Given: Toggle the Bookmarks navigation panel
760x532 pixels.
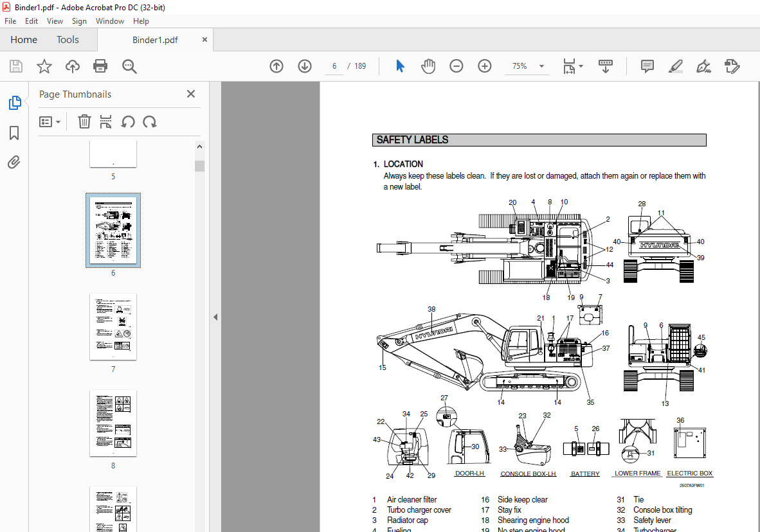Looking at the screenshot, I should (x=14, y=133).
